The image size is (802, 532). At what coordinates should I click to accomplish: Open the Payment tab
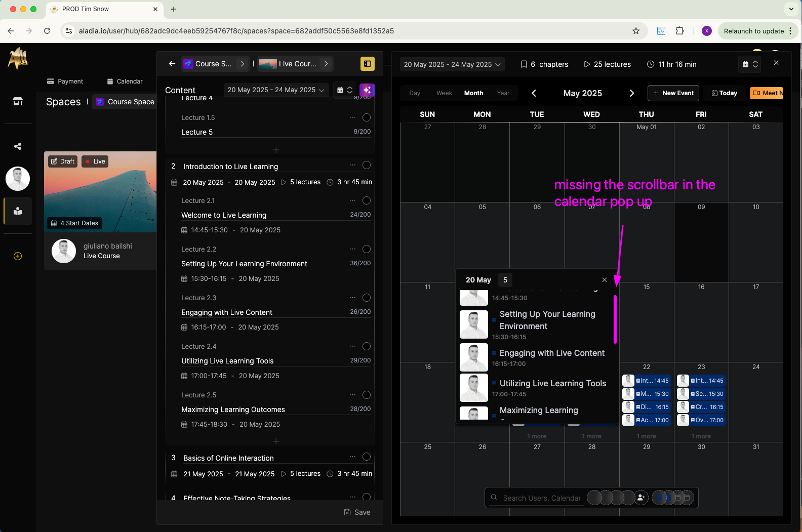pos(65,81)
